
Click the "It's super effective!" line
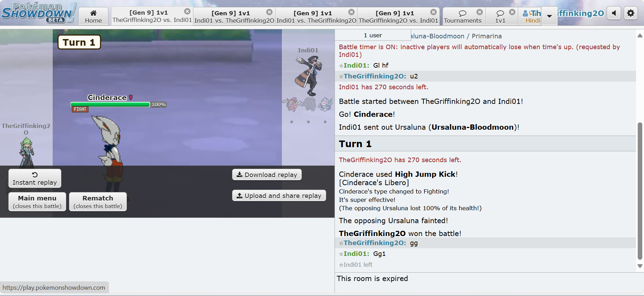(x=367, y=200)
